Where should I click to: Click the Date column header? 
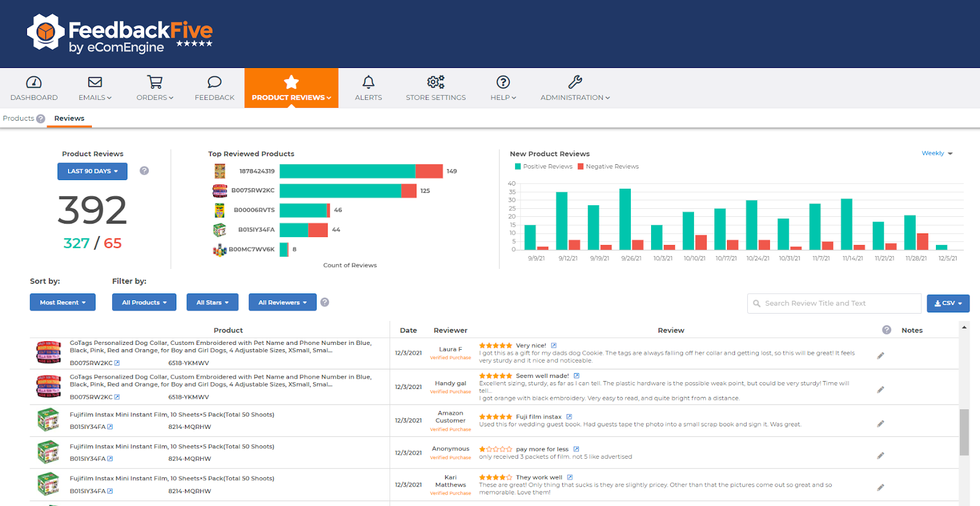pos(409,330)
